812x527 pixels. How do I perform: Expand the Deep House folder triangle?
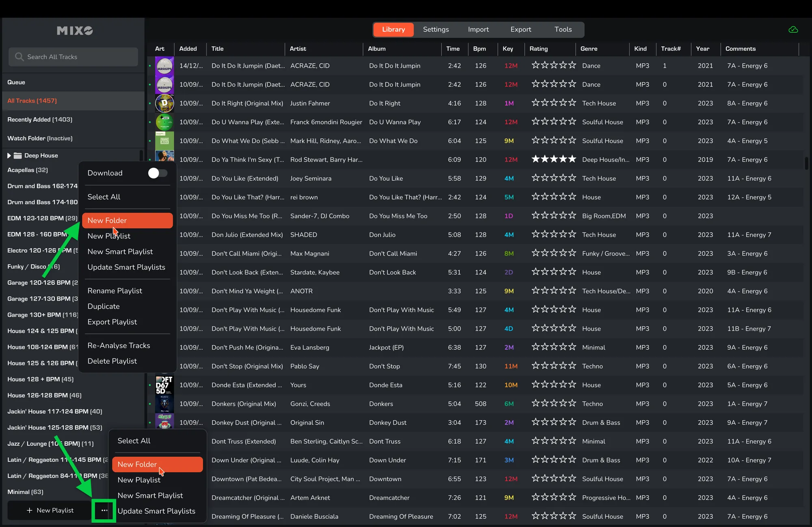[9, 156]
